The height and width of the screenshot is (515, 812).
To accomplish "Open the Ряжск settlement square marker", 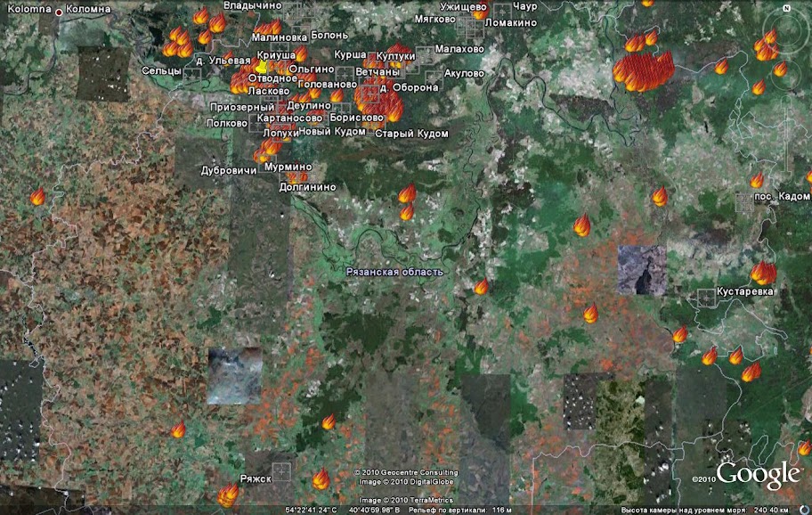I will point(281,472).
